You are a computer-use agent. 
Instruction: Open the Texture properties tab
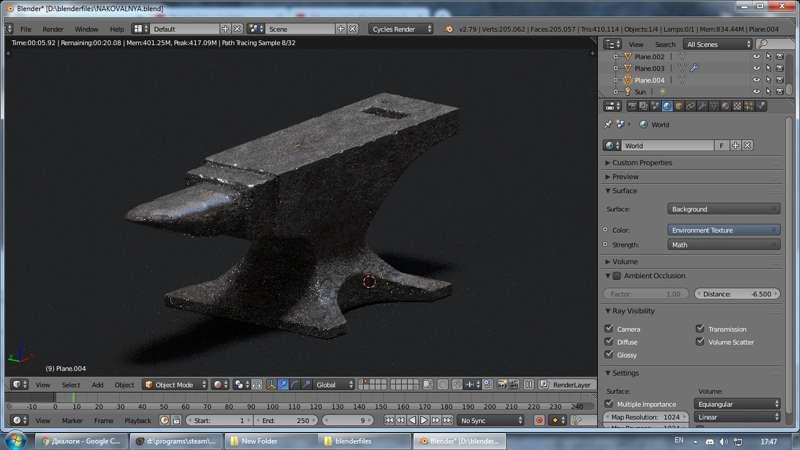737,106
